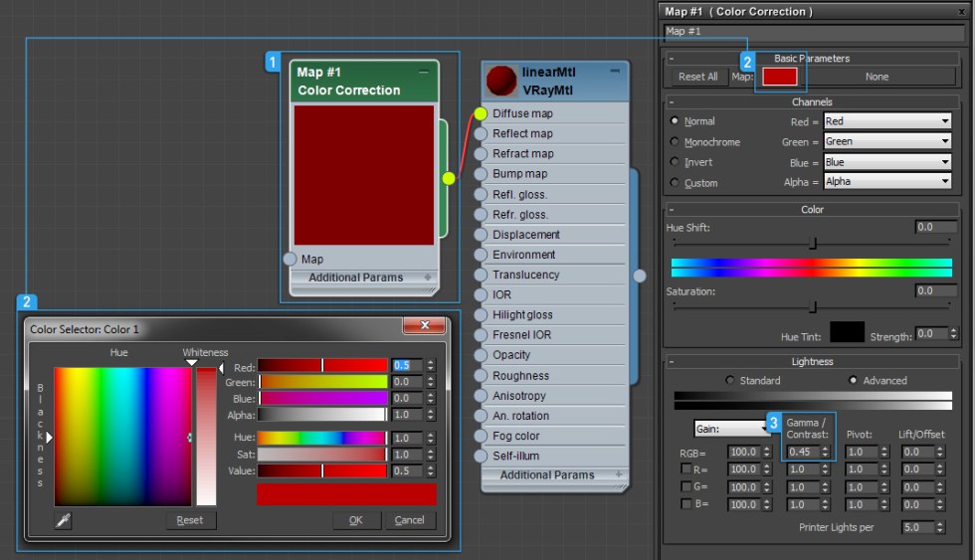
Task: Click the Anisotropy input socket
Action: point(481,395)
